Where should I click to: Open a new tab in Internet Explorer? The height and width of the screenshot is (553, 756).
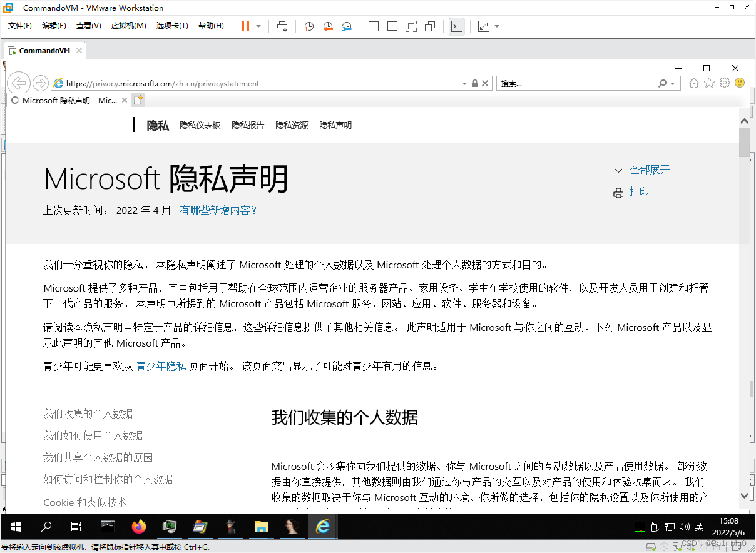coord(138,100)
